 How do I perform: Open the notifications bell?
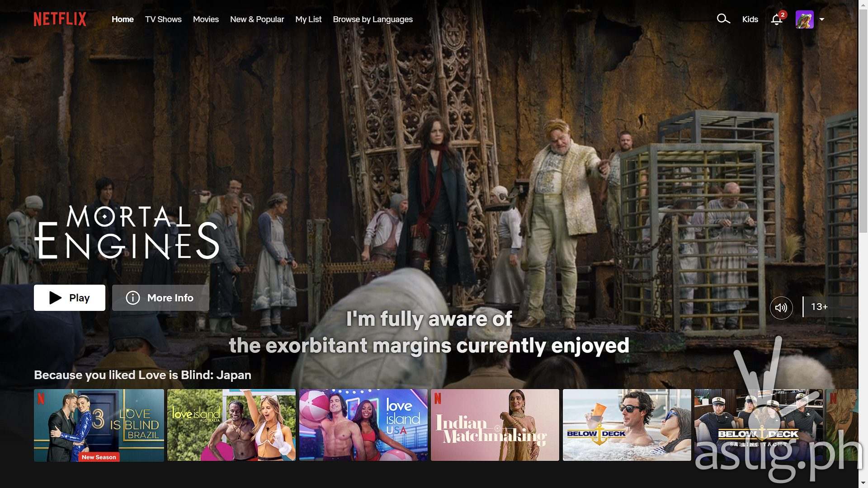coord(777,19)
